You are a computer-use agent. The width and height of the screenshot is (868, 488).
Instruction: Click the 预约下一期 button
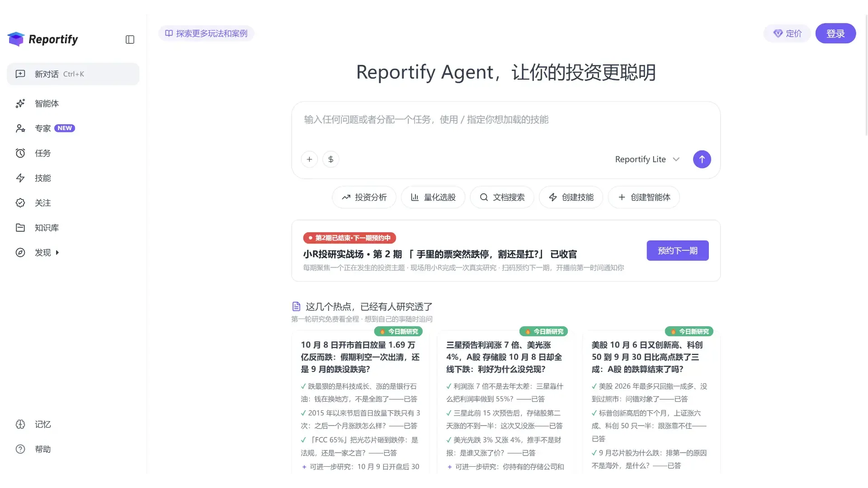click(x=677, y=251)
